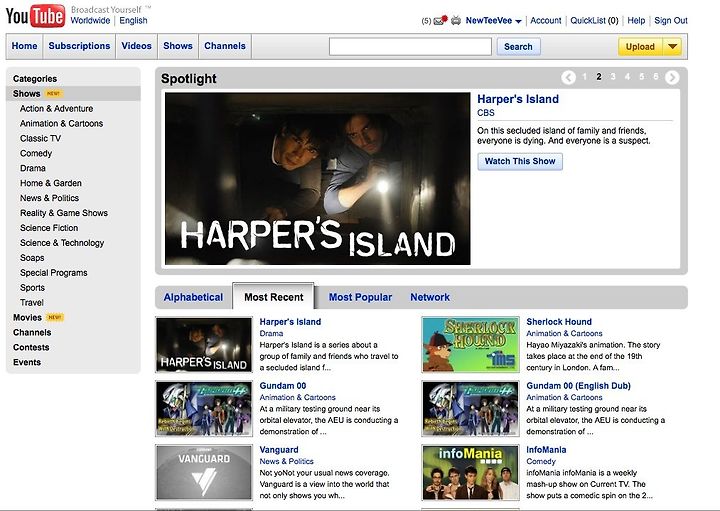The height and width of the screenshot is (511, 720).
Task: Open the Shows nav tab
Action: pos(178,46)
